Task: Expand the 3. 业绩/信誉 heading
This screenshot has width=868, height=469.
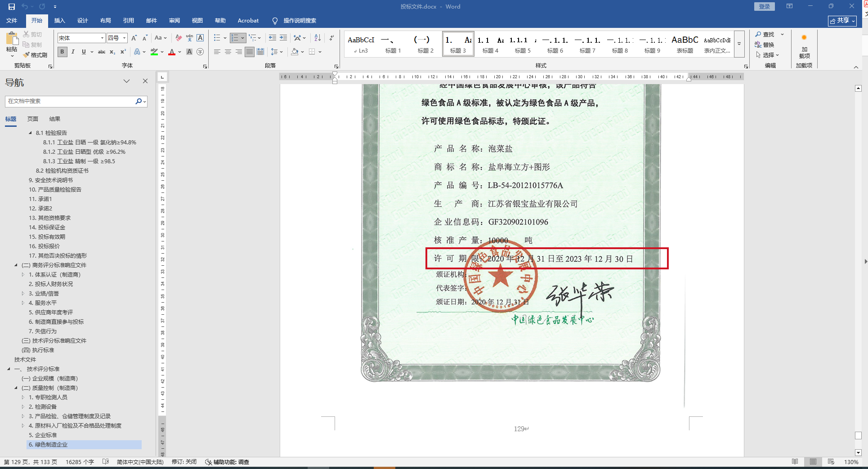Action: tap(23, 293)
